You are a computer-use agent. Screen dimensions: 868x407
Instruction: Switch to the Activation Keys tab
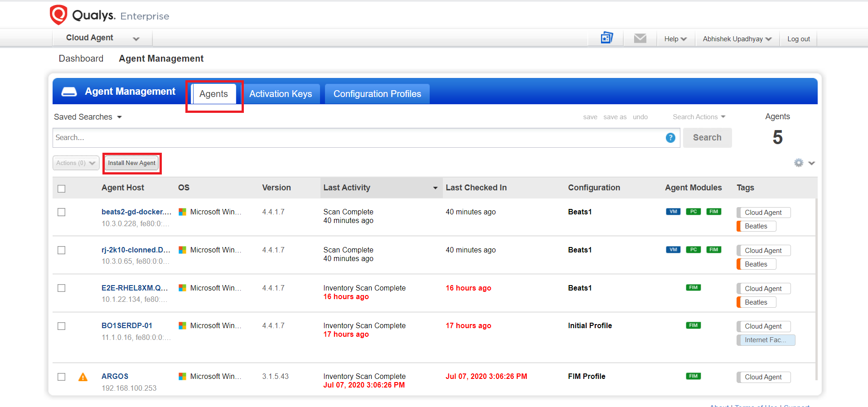[281, 94]
